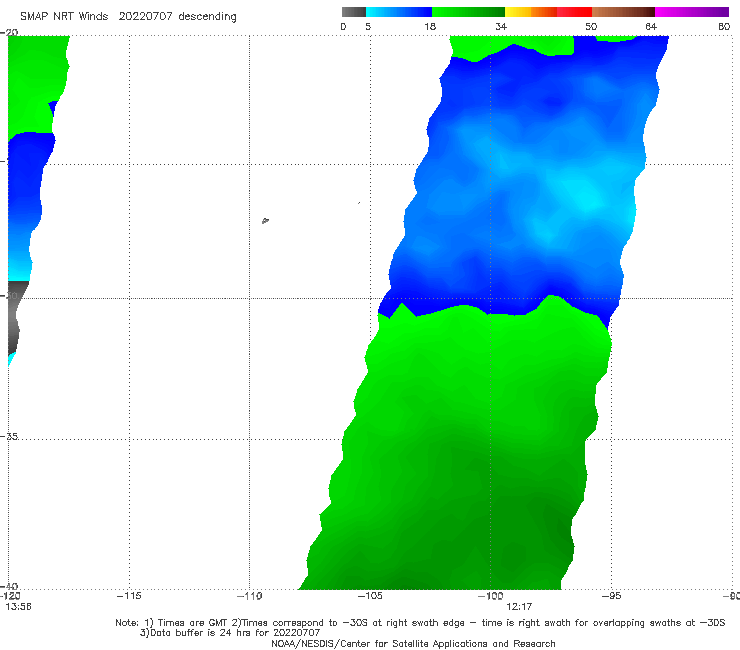Viewport: 740px width, 650px height.
Task: Click the color bar label '64'
Action: tap(651, 26)
